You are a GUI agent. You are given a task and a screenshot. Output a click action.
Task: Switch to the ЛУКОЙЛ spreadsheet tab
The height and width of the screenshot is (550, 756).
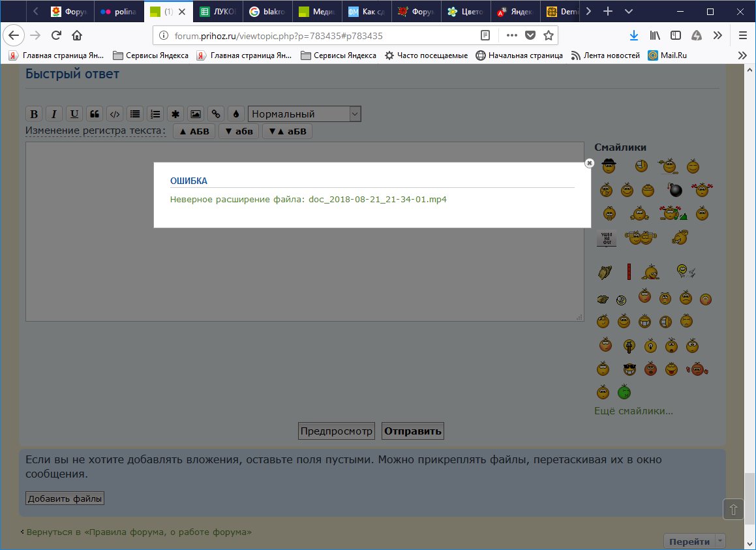click(x=218, y=11)
